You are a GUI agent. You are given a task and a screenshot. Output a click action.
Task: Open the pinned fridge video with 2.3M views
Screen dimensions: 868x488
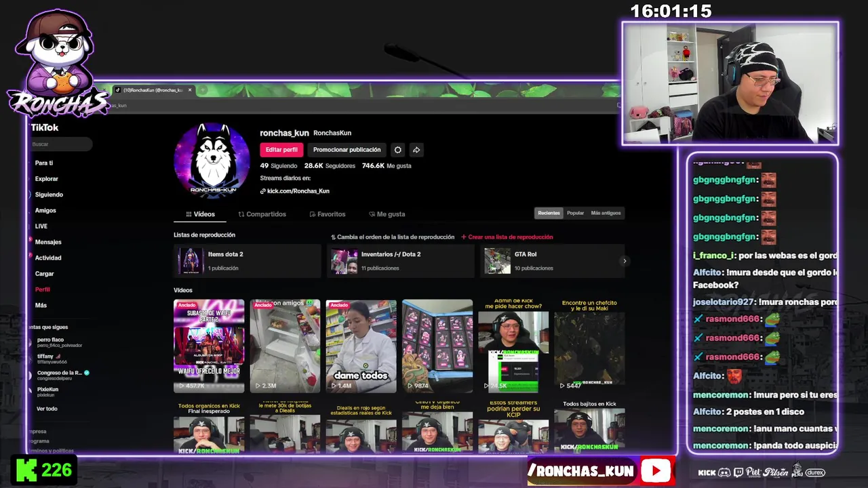(x=285, y=346)
